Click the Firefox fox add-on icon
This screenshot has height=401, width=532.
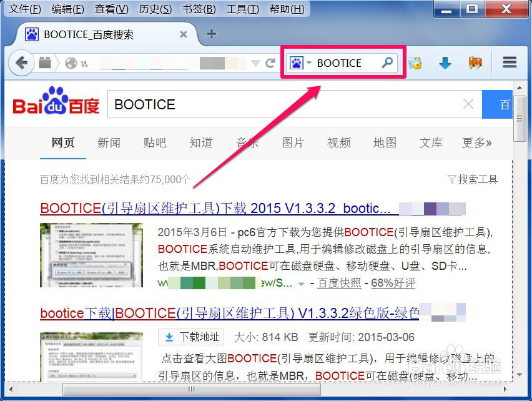(475, 62)
